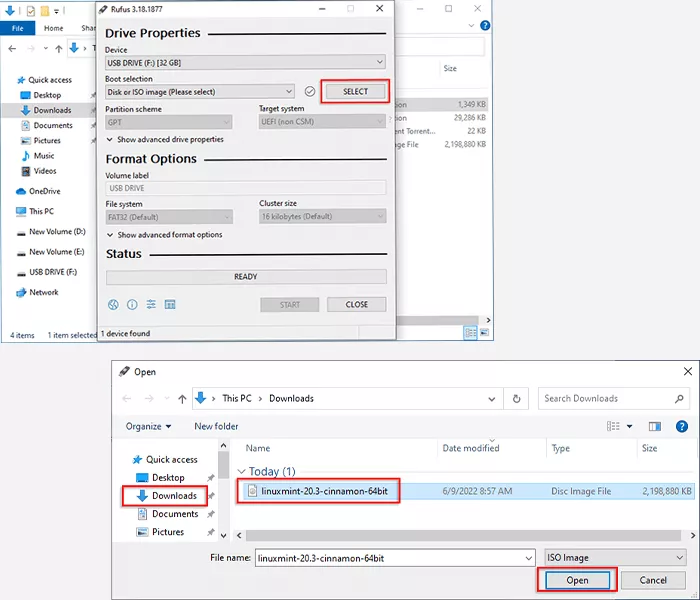Viewport: 700px width, 600px height.
Task: Click New folder in Open dialog
Action: [x=216, y=426]
